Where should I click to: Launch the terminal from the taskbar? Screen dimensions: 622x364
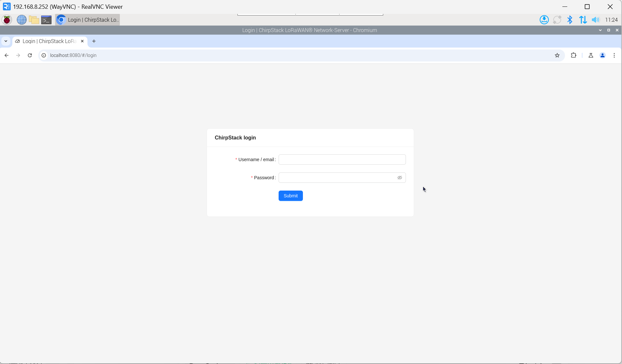click(x=46, y=20)
